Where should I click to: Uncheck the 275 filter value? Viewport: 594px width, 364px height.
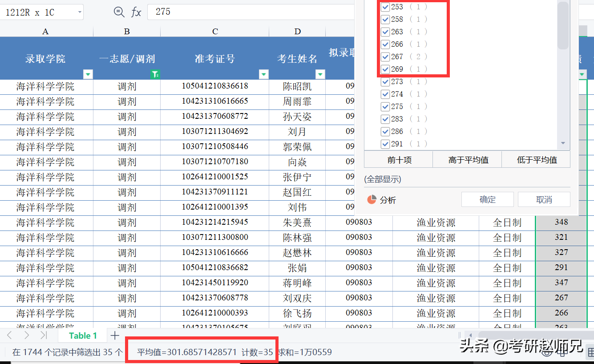pos(385,106)
